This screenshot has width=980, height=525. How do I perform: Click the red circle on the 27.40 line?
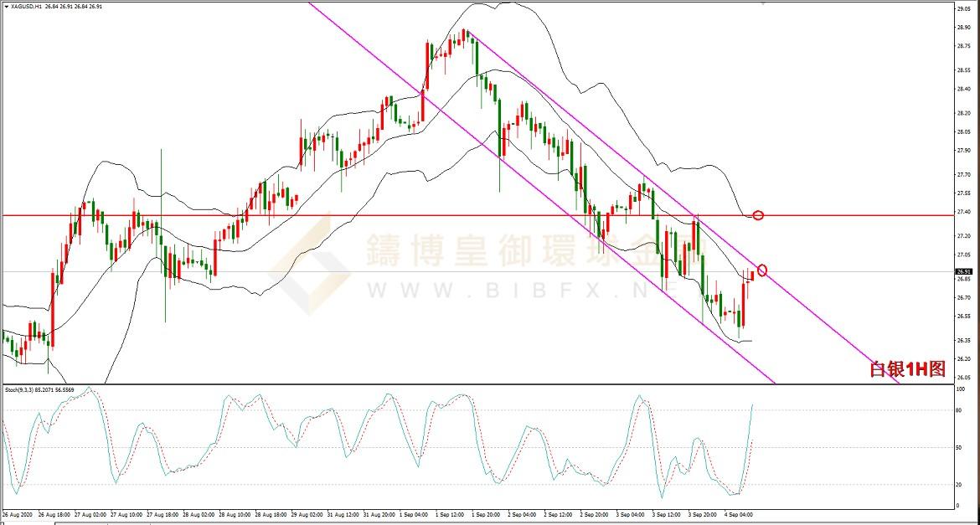point(758,215)
